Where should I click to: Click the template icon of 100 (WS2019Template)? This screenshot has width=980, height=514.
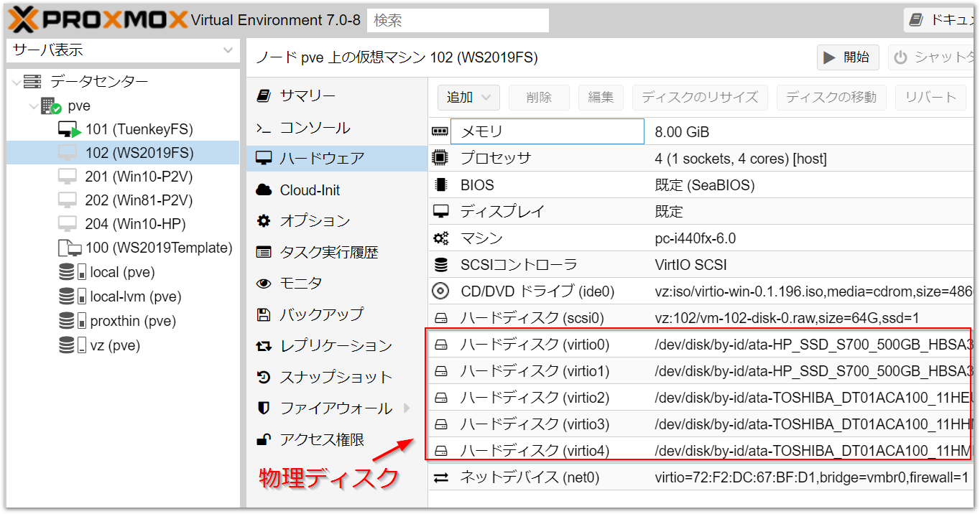tap(69, 248)
